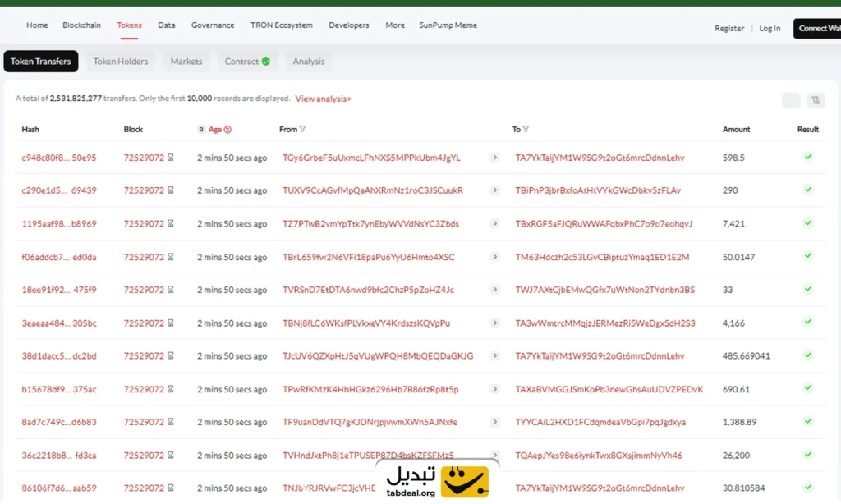Open the Tokens menu
841x504 pixels.
pyautogui.click(x=129, y=25)
